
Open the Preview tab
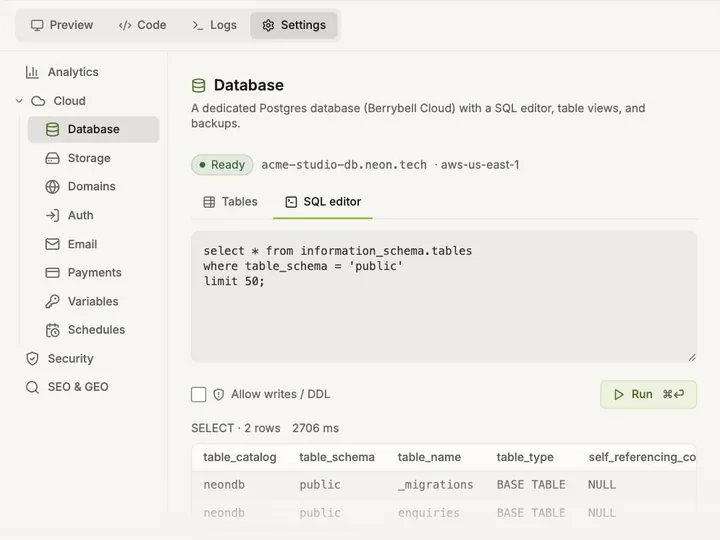click(x=62, y=25)
